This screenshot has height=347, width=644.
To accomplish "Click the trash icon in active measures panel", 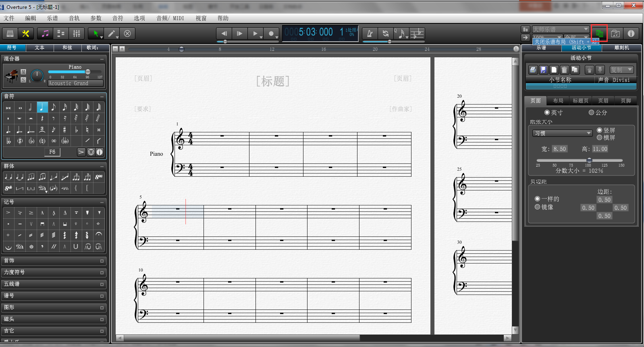I will tap(564, 70).
